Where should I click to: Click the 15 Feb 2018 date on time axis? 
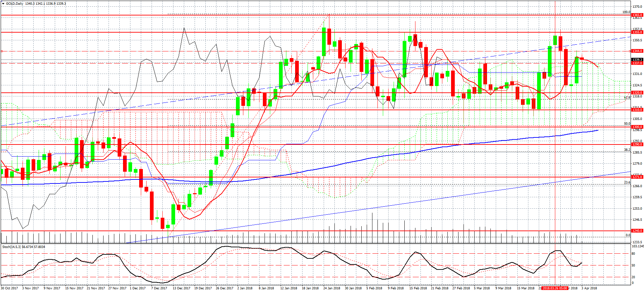click(x=418, y=288)
